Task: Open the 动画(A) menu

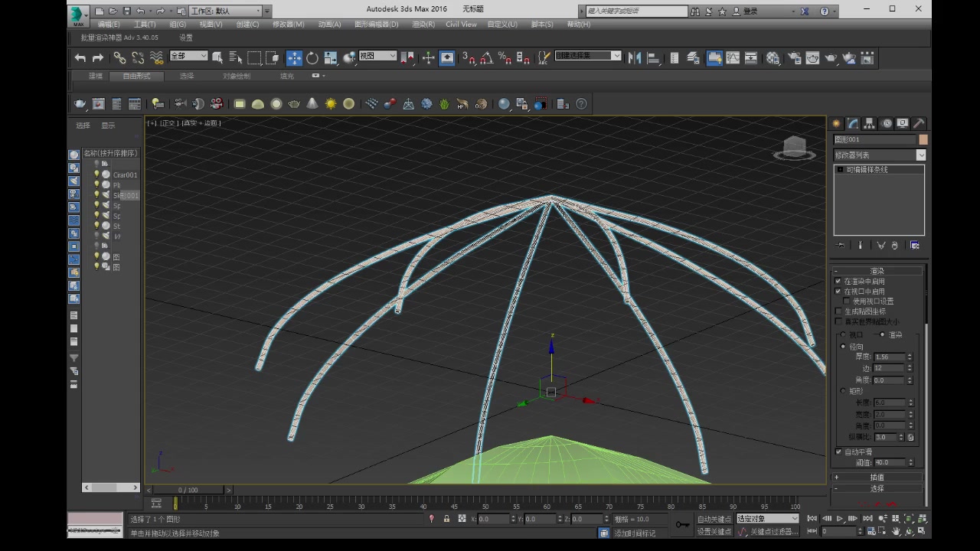Action: pos(329,24)
